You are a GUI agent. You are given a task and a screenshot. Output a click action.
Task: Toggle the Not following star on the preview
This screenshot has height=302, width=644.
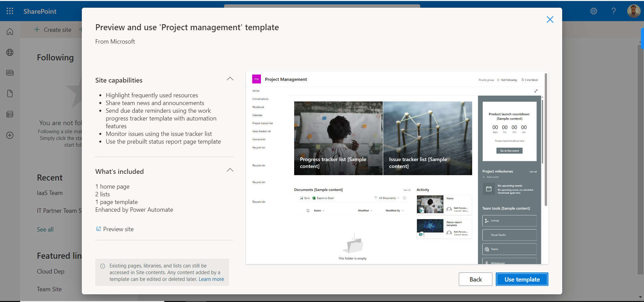(499, 80)
